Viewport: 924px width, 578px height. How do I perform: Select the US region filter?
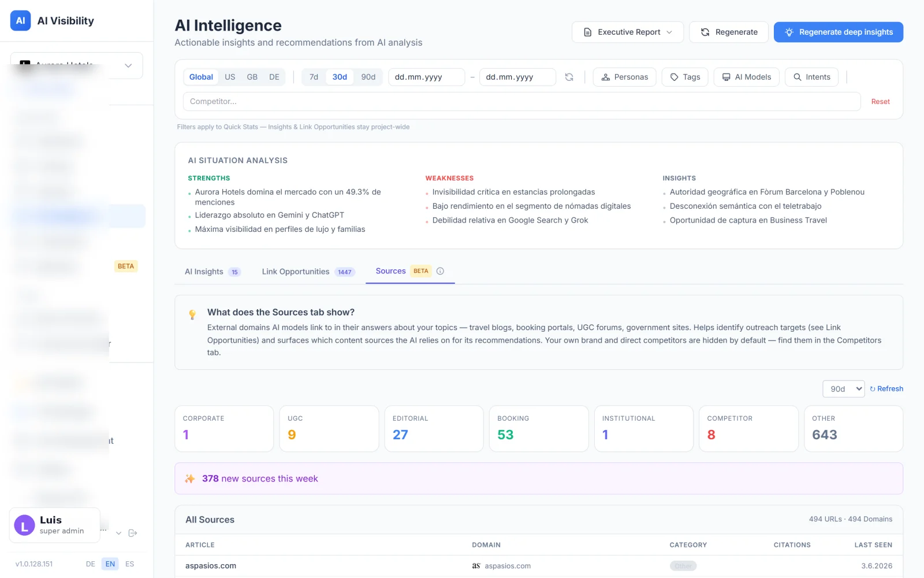230,77
